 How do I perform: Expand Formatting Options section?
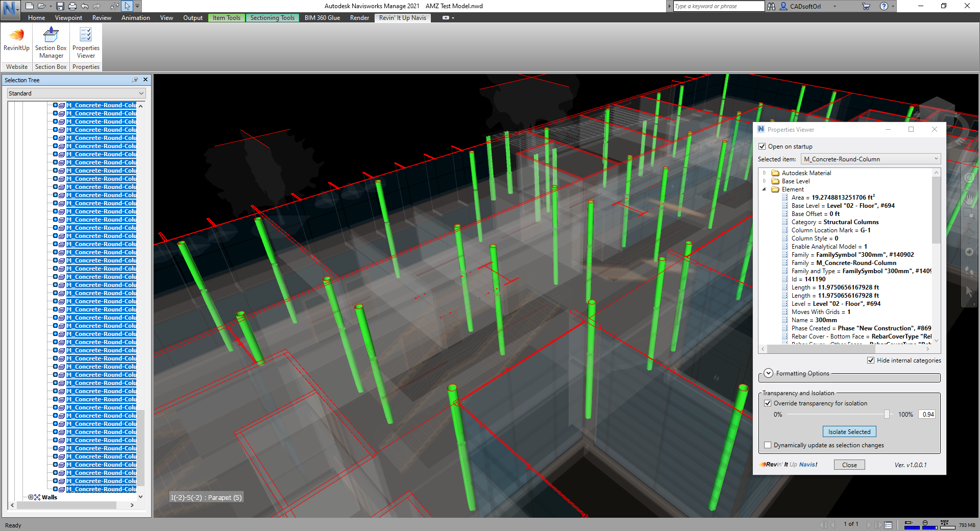[769, 373]
